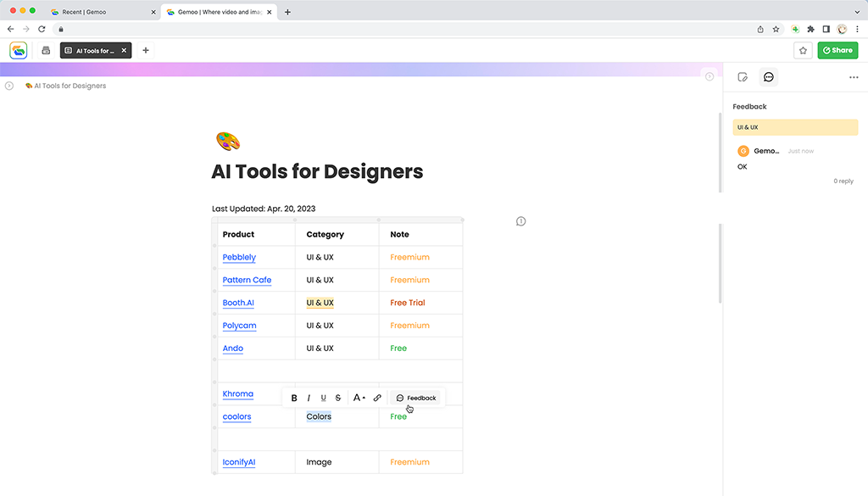Click the Freemium note in Pebblely row
868x496 pixels.
pyautogui.click(x=409, y=258)
